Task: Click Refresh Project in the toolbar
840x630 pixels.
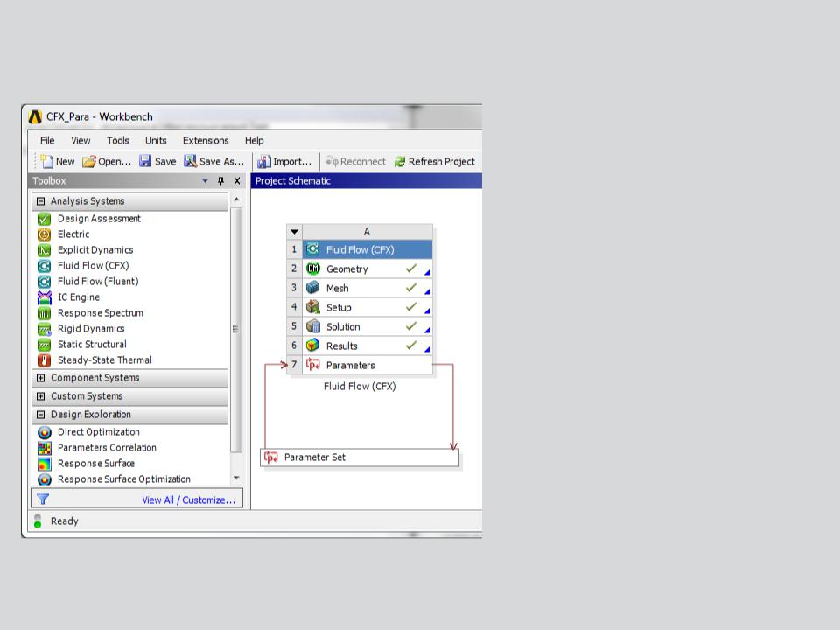Action: [435, 161]
